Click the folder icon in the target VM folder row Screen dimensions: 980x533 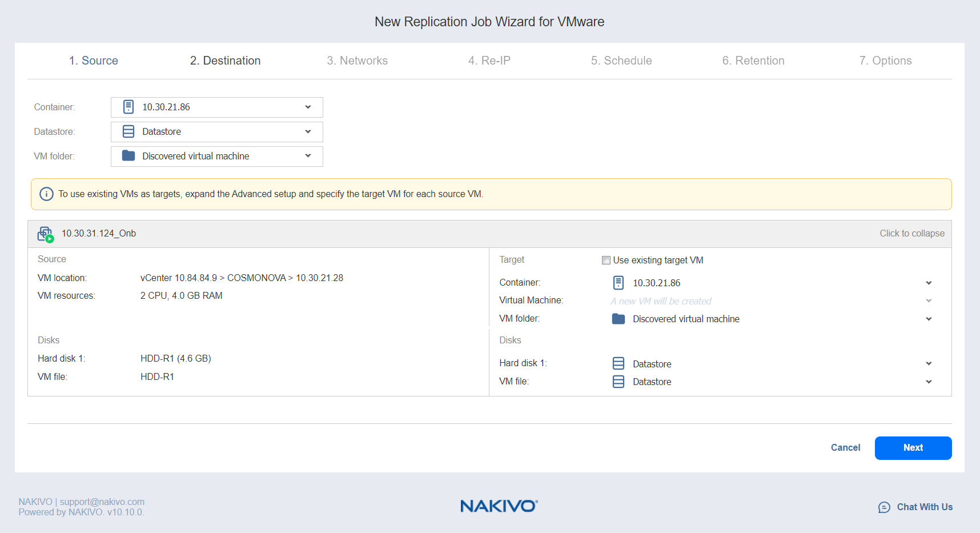tap(618, 319)
